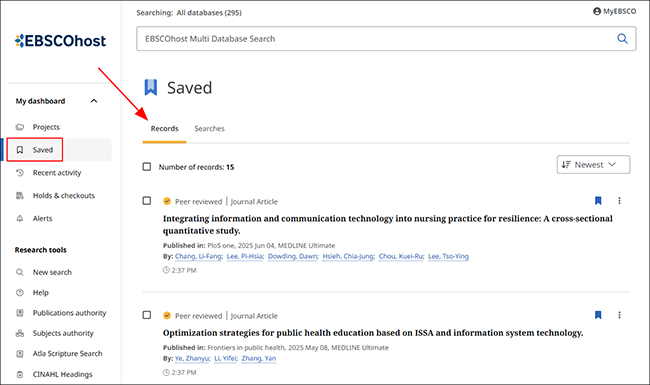Image resolution: width=650 pixels, height=385 pixels.
Task: Click the CINAHL Headings icon
Action: 19,374
